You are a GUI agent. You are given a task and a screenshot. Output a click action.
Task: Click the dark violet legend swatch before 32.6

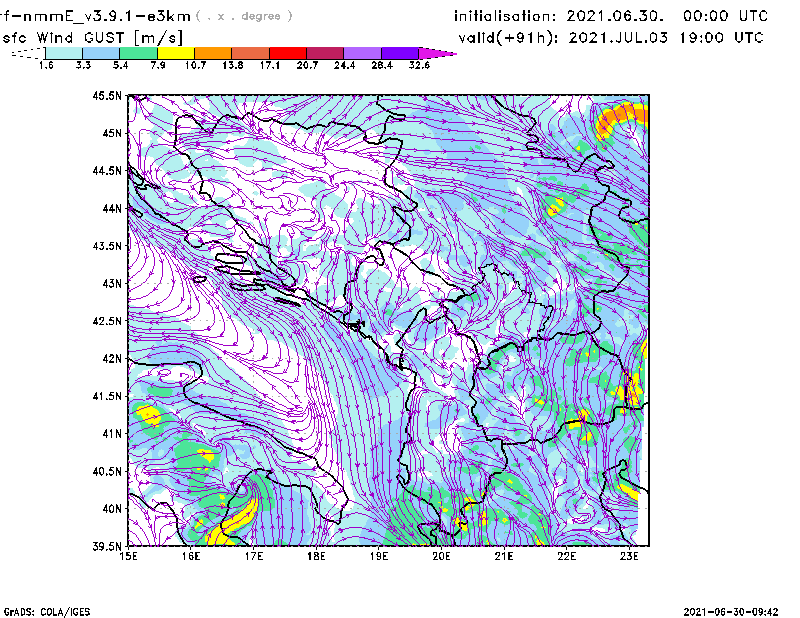click(400, 53)
